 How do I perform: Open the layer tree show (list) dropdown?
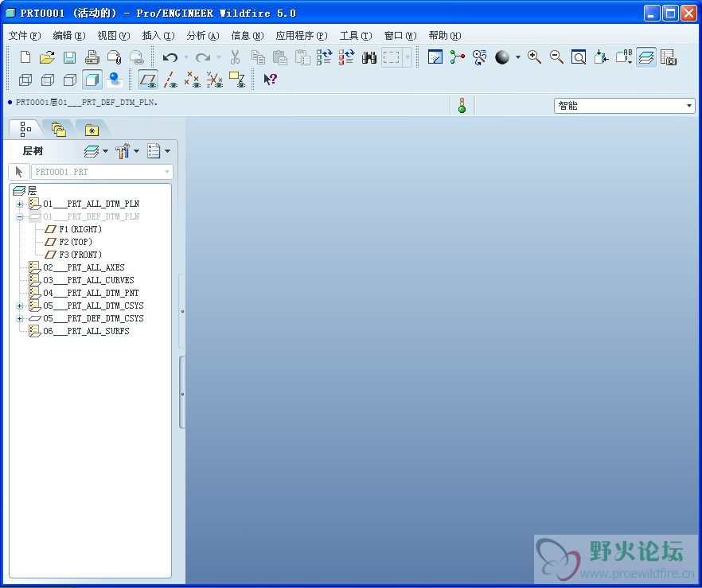(x=158, y=151)
